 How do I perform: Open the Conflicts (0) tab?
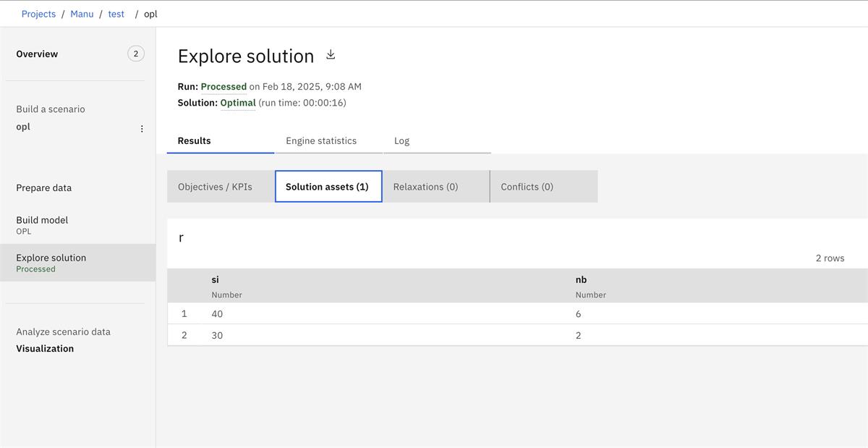click(527, 187)
